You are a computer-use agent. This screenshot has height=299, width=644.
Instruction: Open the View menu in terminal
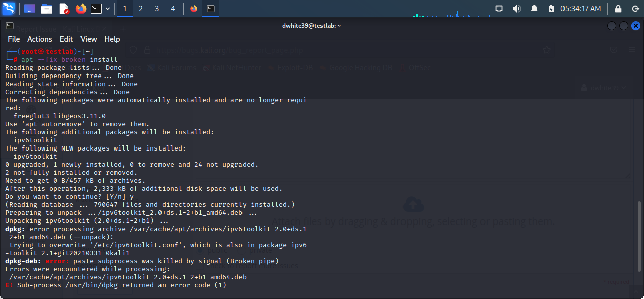89,39
